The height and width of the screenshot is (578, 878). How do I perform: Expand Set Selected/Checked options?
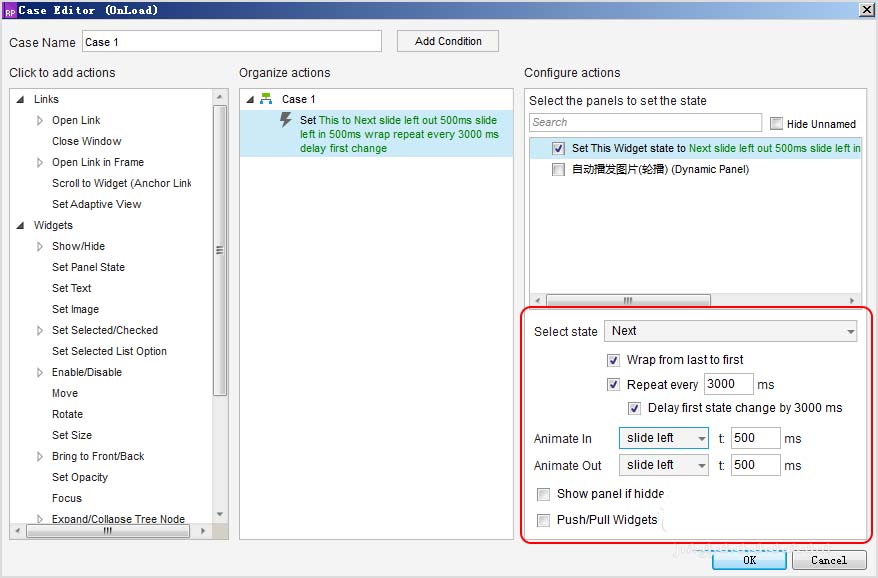tap(40, 330)
